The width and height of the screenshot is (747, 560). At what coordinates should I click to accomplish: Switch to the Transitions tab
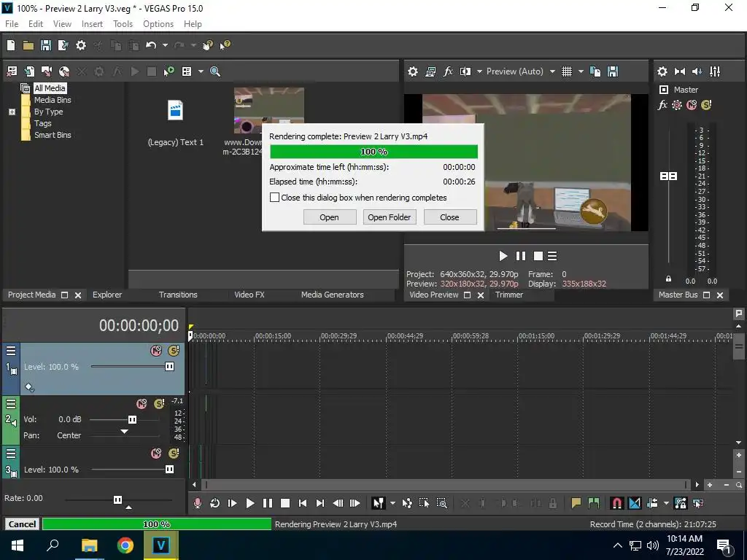(178, 295)
